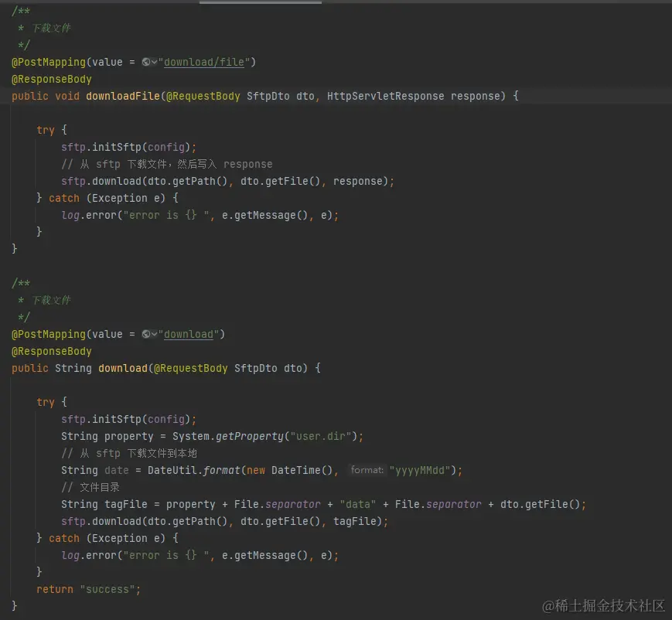
Task: Click sftp.download call with response argument
Action: point(227,181)
